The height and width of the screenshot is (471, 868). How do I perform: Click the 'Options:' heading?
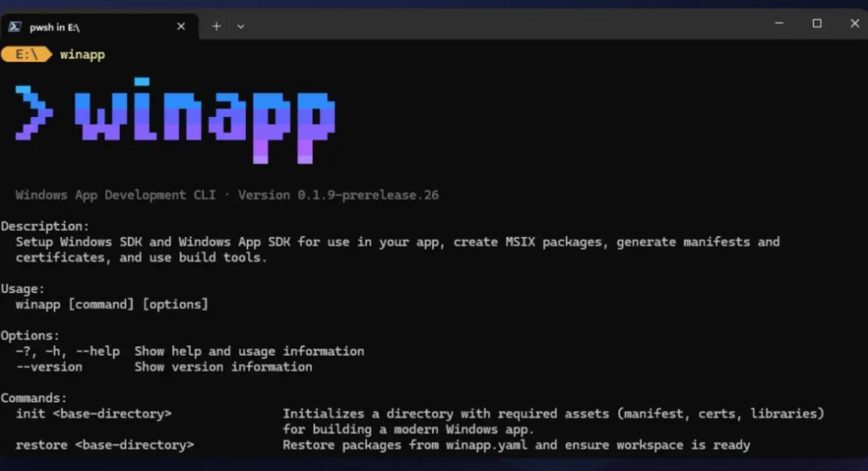[30, 336]
